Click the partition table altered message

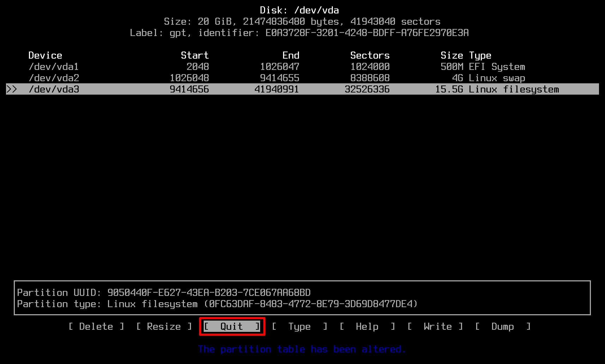302,349
